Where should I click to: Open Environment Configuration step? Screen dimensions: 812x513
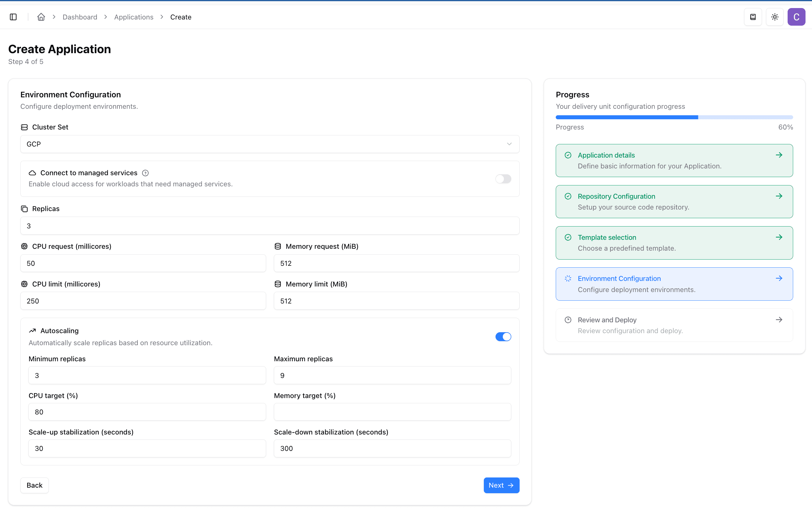click(674, 284)
